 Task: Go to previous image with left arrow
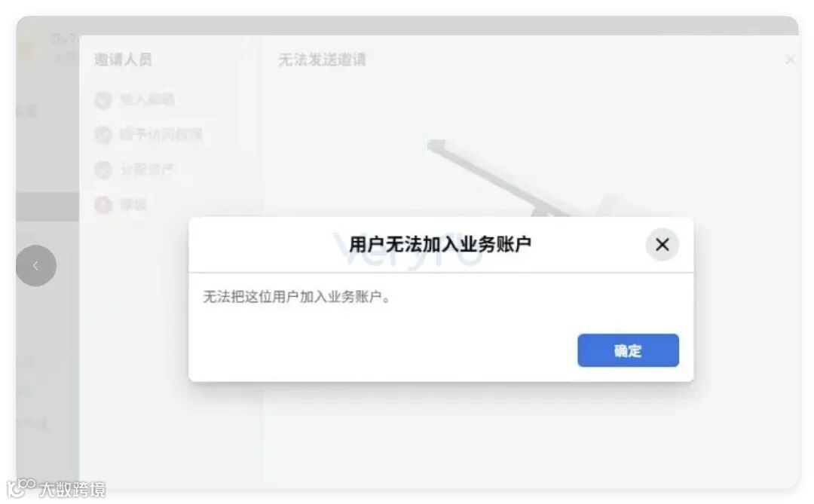pos(36,266)
